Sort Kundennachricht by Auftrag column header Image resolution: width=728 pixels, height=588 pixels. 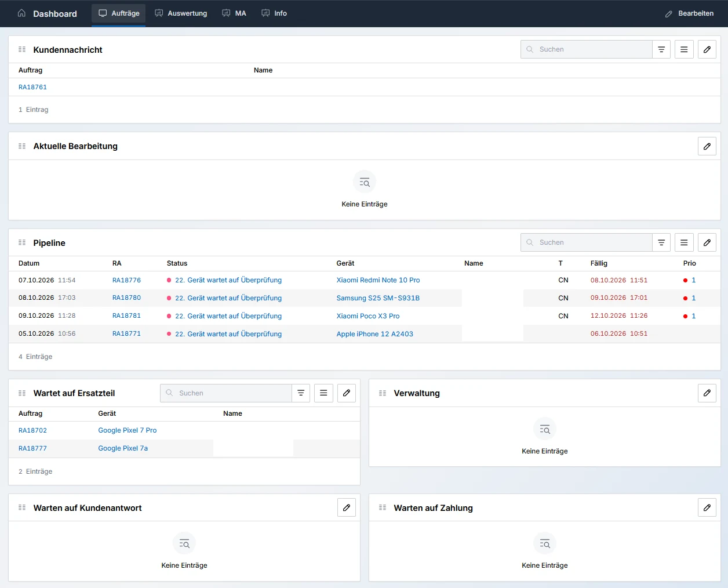pos(30,70)
